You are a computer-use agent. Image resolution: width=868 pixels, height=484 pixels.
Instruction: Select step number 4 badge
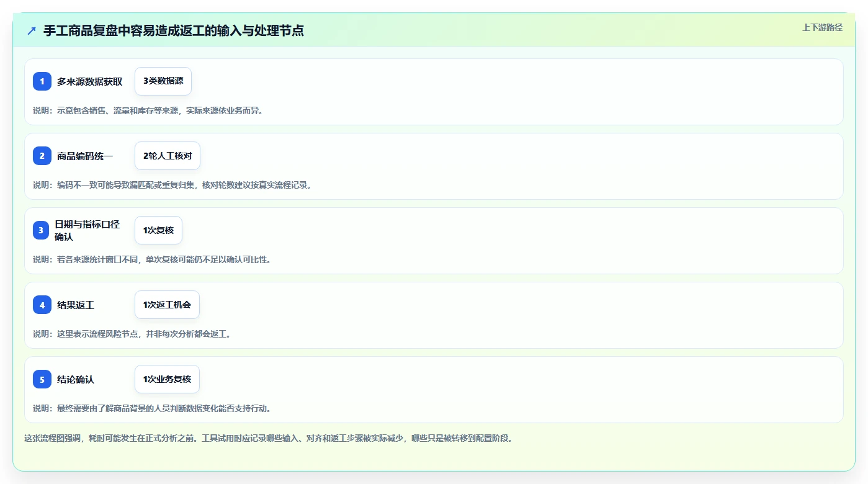click(42, 305)
